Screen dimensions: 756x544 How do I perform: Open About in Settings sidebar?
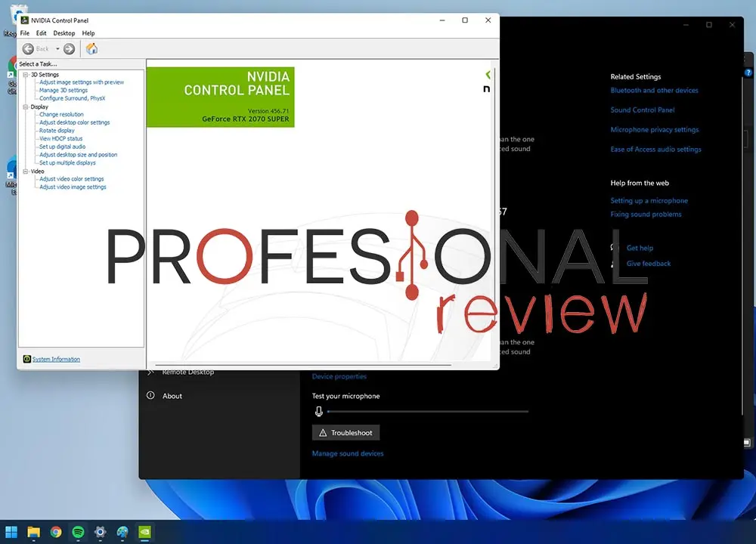point(172,396)
